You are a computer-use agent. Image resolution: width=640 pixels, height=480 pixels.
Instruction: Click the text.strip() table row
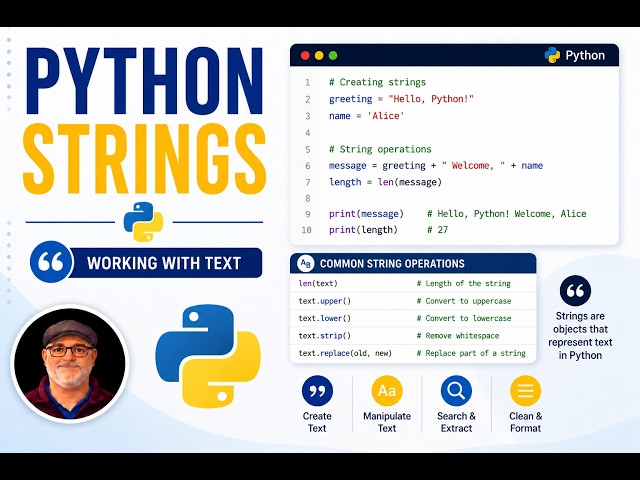(413, 336)
